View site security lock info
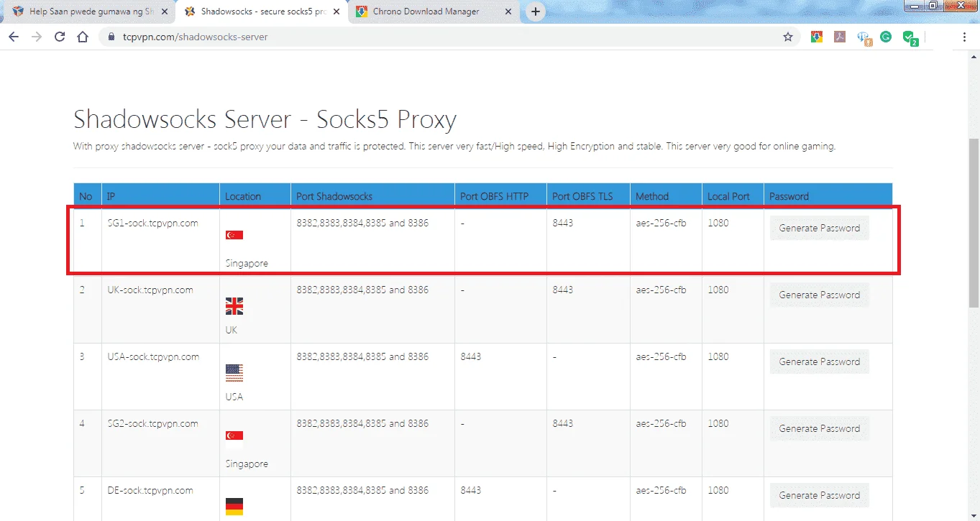This screenshot has width=980, height=521. 111,37
